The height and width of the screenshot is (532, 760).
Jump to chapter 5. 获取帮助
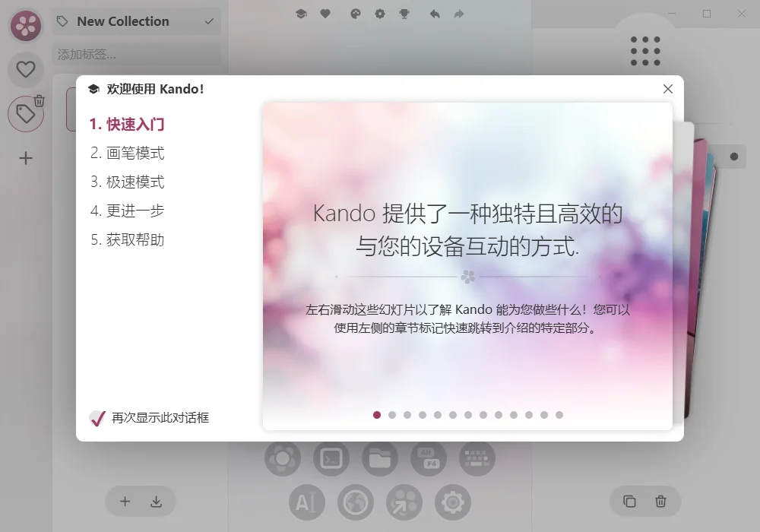point(127,240)
